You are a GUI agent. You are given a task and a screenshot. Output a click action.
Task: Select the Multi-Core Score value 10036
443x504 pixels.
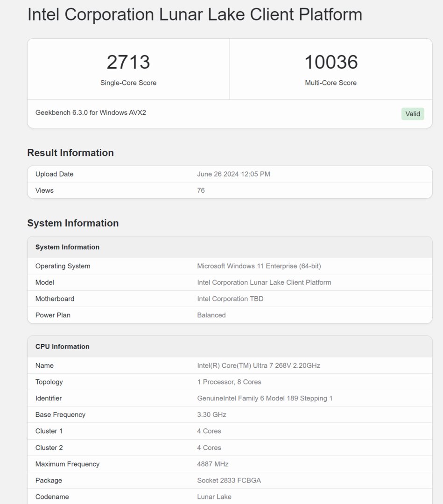(331, 62)
